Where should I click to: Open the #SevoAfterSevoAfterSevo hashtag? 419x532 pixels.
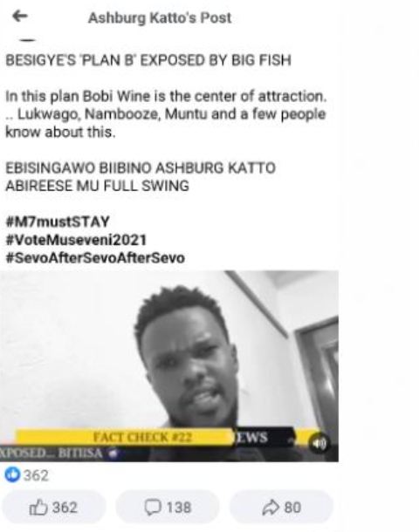[x=95, y=258]
